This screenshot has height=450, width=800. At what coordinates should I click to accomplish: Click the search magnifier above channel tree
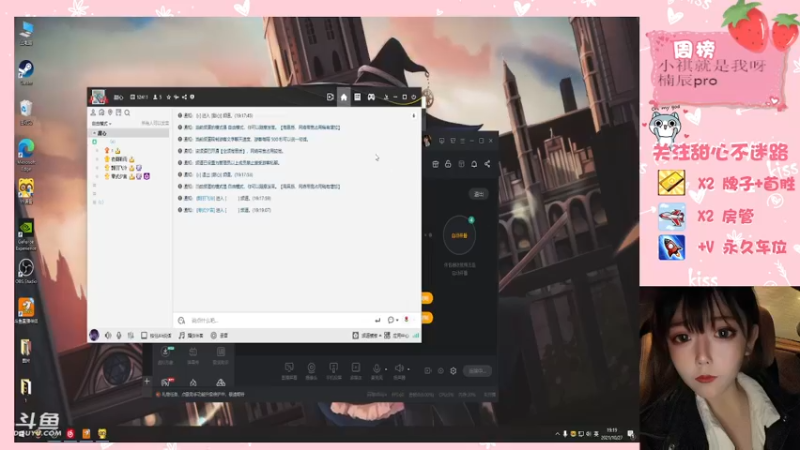[127, 112]
